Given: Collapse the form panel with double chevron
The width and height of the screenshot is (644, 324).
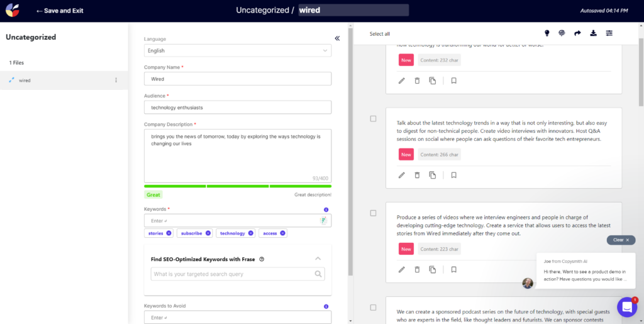Looking at the screenshot, I should 337,38.
